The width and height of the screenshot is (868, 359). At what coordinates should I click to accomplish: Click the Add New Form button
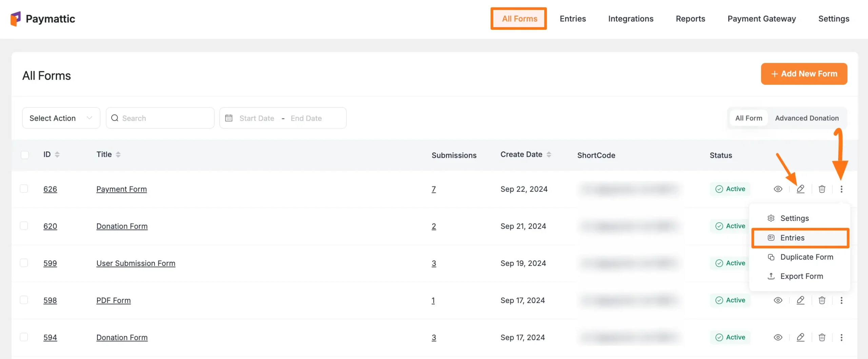804,74
